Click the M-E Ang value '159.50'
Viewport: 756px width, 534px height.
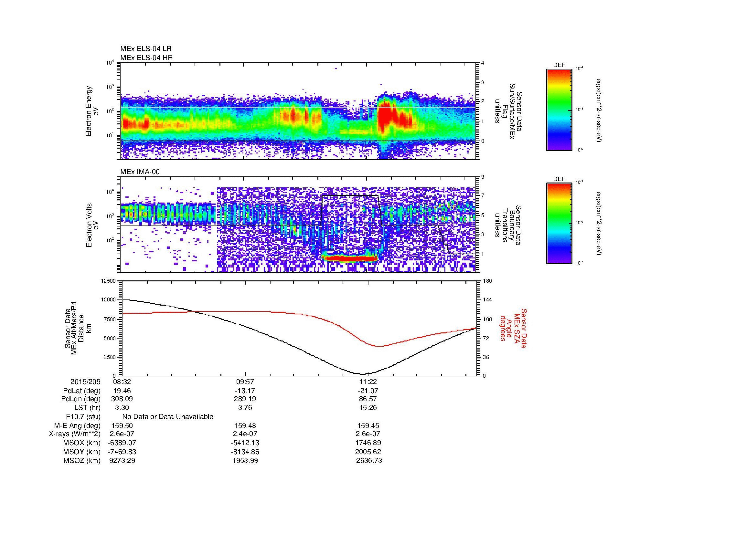point(122,426)
